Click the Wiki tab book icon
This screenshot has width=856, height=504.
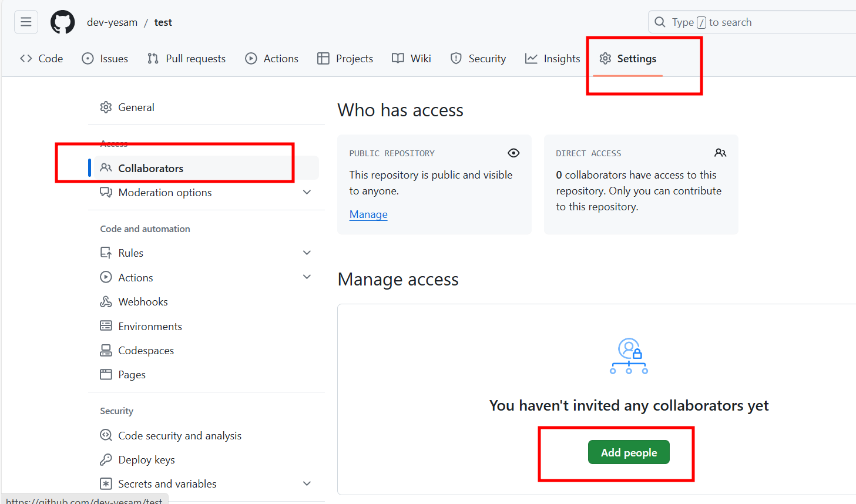pos(398,58)
